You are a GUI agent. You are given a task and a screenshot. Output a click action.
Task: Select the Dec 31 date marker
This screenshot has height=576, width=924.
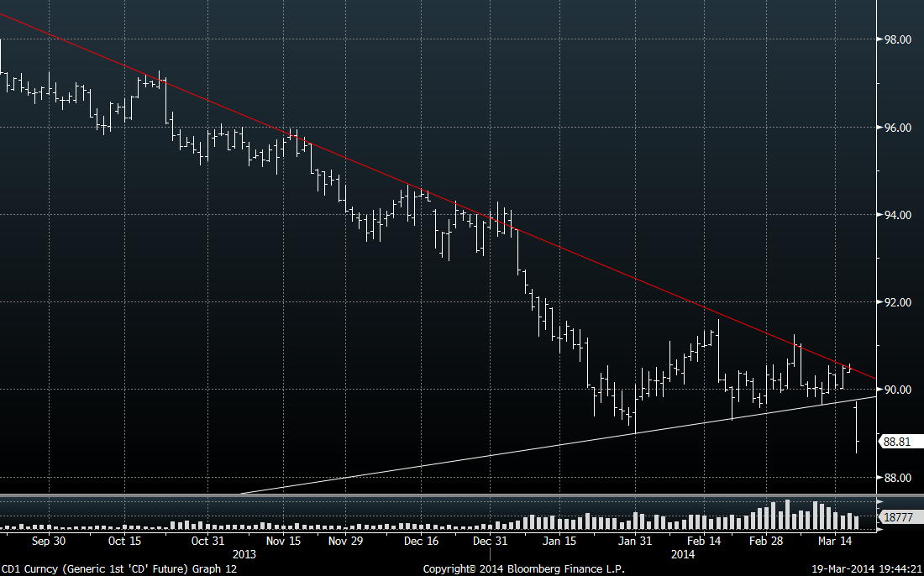pos(490,542)
